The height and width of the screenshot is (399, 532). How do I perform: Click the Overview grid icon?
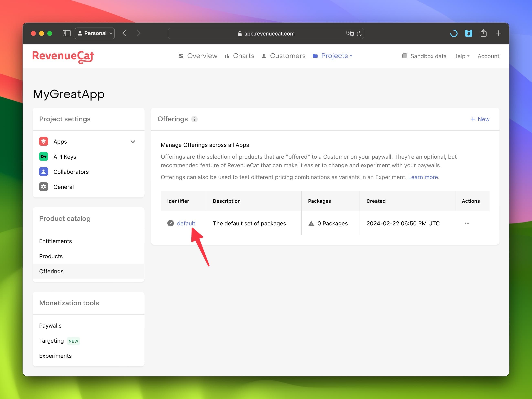click(x=181, y=56)
